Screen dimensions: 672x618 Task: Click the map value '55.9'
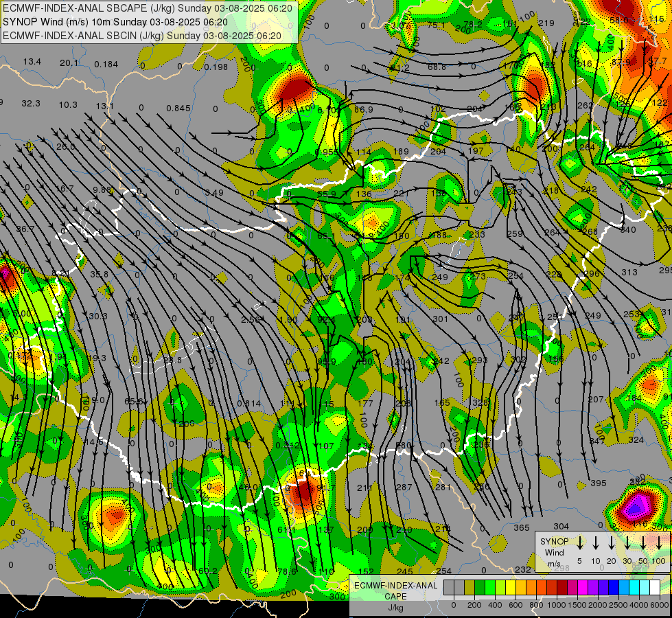[327, 194]
